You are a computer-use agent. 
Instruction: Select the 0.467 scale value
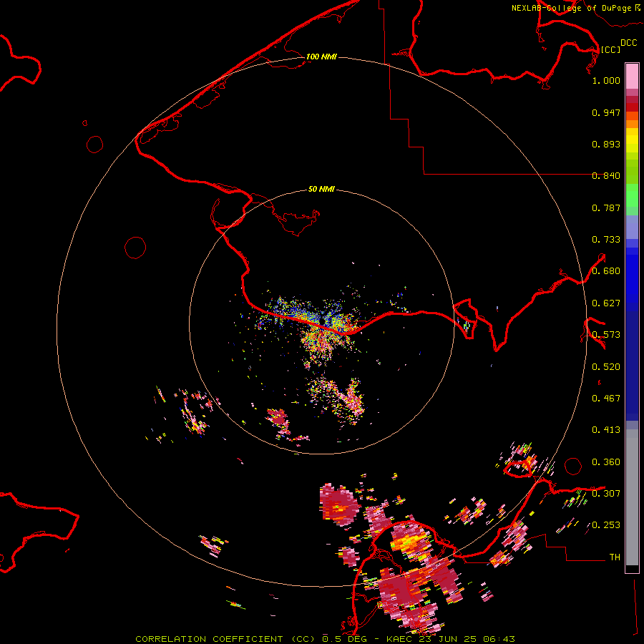(606, 399)
